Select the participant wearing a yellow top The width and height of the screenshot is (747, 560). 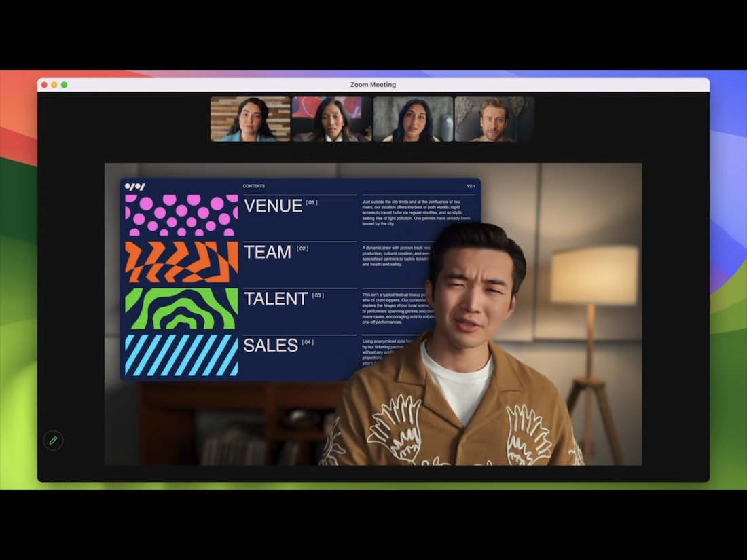(413, 119)
